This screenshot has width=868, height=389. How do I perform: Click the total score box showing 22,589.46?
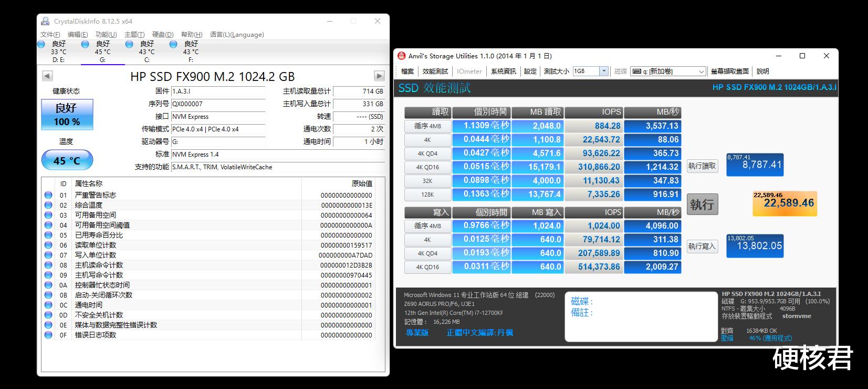(785, 203)
